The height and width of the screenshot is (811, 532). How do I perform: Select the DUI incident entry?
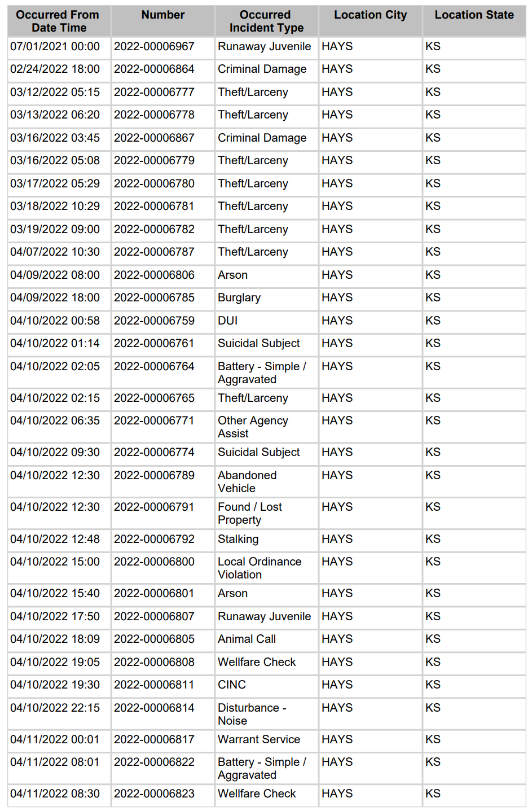(228, 321)
